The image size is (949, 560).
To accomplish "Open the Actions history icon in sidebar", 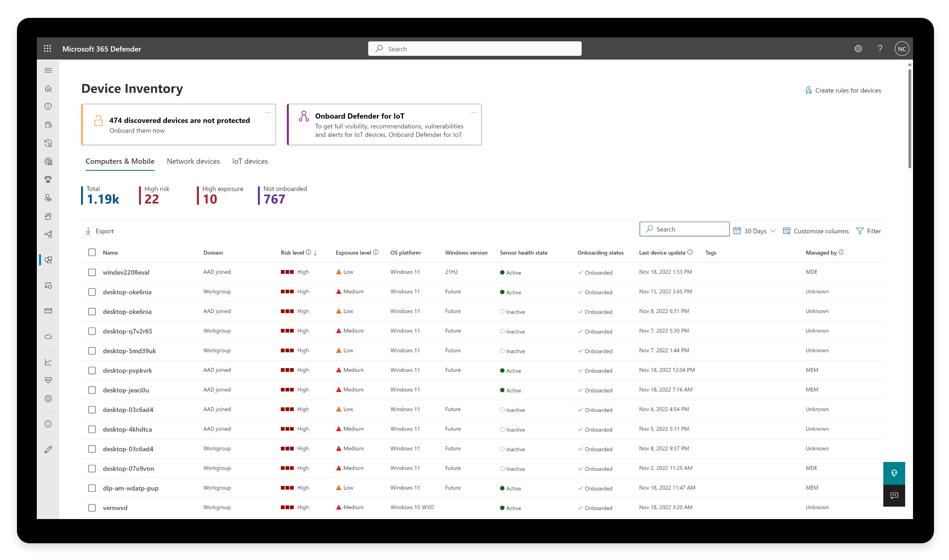I will tap(48, 143).
